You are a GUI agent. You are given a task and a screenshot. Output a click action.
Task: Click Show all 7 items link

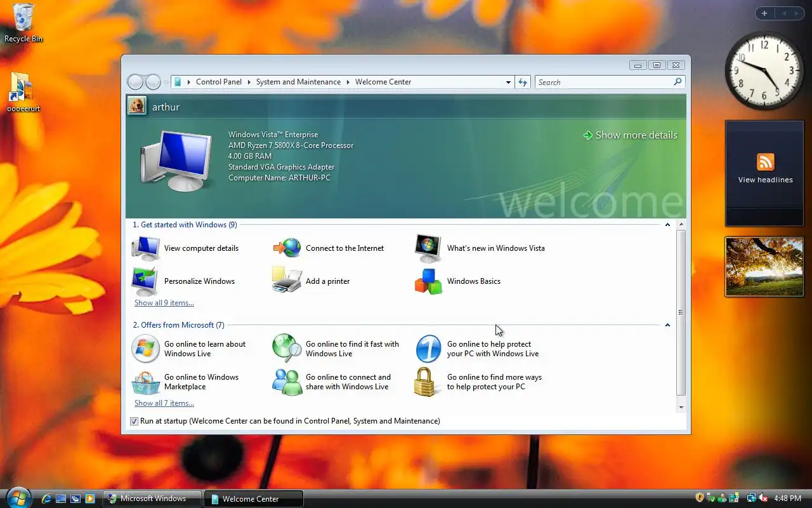[164, 403]
